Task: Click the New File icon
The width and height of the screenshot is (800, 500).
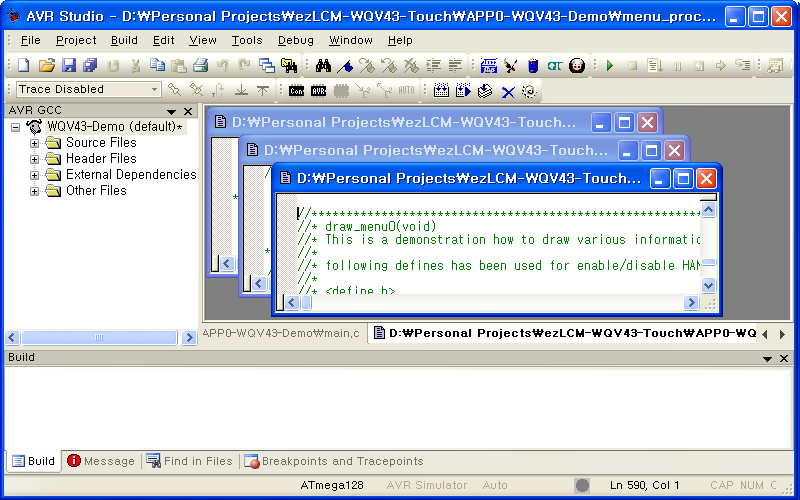Action: pyautogui.click(x=24, y=65)
